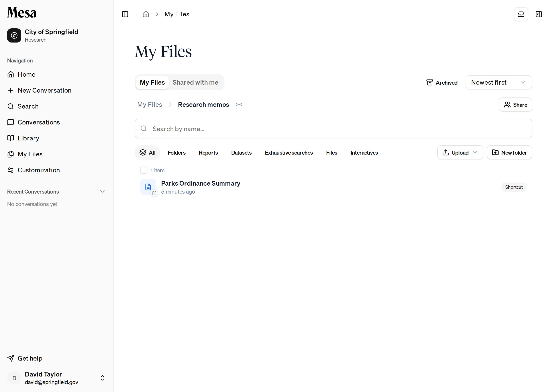The width and height of the screenshot is (553, 392).
Task: Toggle the left sidebar panel icon
Action: tap(125, 14)
